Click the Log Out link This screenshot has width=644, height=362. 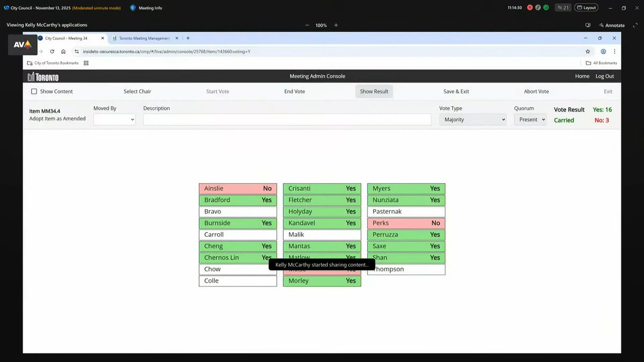point(605,76)
